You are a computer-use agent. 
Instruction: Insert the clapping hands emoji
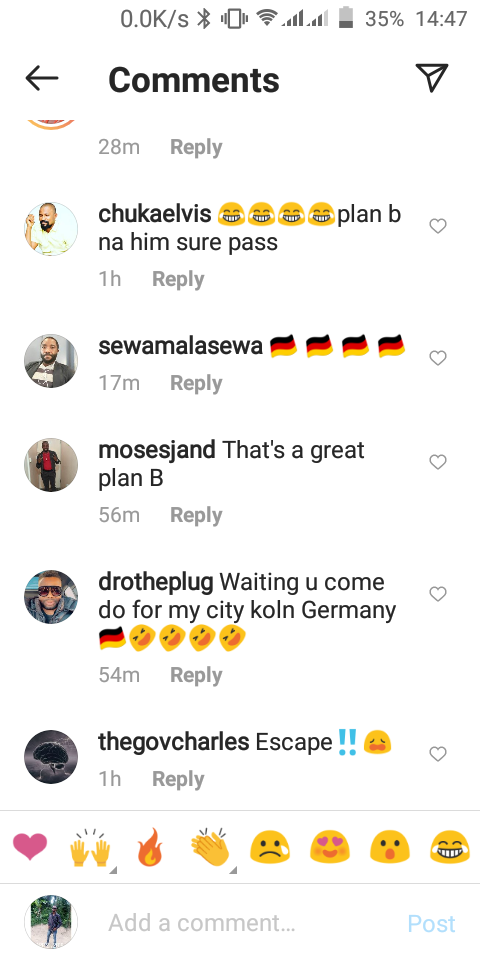click(x=210, y=848)
